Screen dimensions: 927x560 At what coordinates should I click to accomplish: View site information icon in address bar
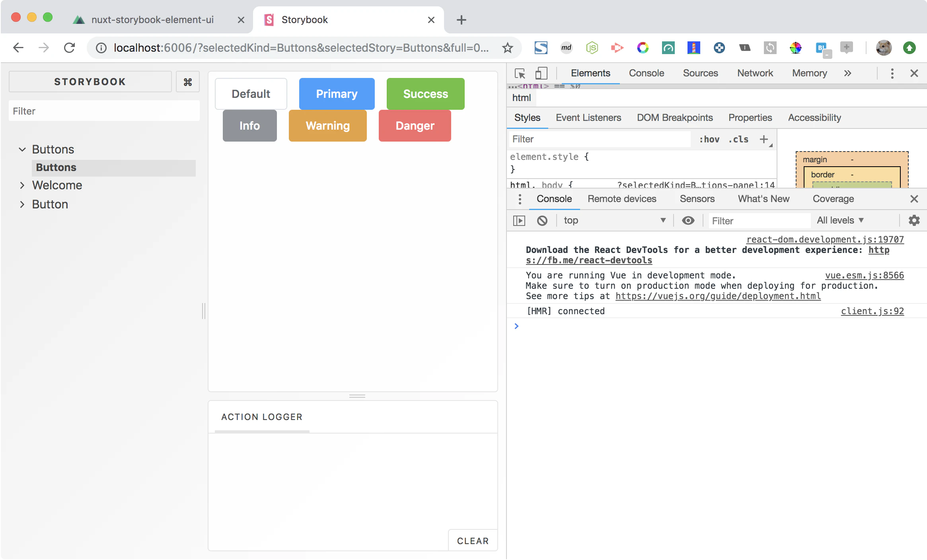coord(101,48)
